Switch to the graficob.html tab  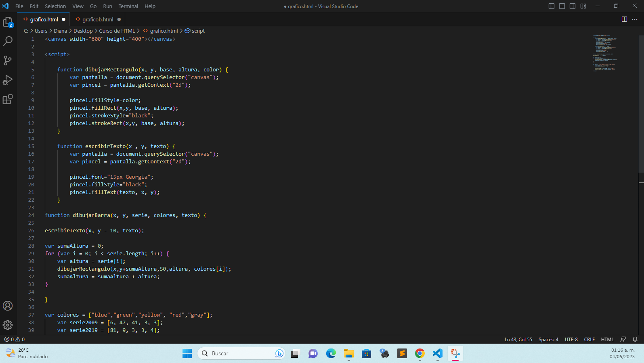(x=97, y=19)
